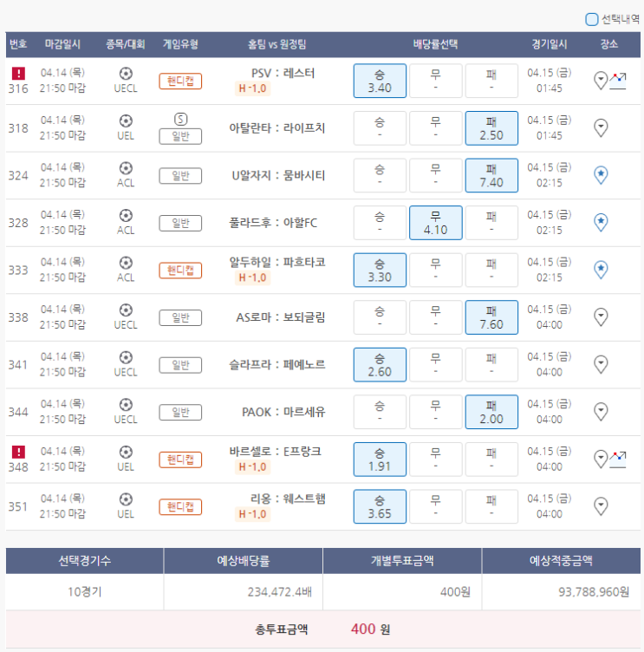
Task: Open starred venue pin for 풀라드후 match
Action: pos(601,223)
